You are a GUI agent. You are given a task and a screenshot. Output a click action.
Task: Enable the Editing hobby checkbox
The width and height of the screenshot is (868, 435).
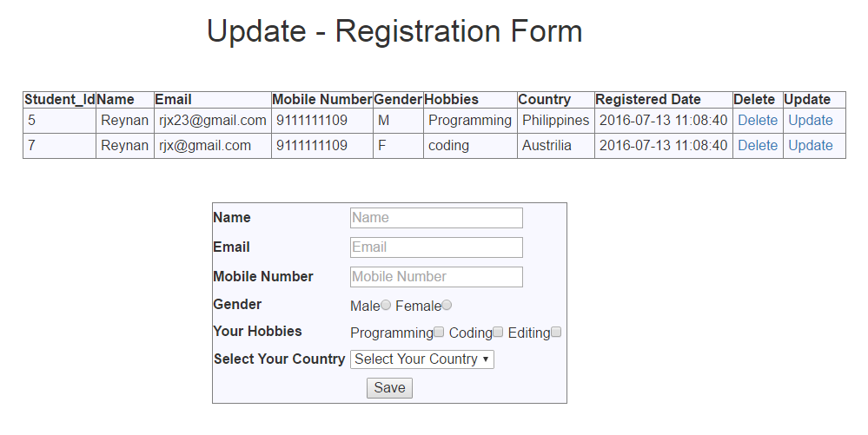(556, 333)
